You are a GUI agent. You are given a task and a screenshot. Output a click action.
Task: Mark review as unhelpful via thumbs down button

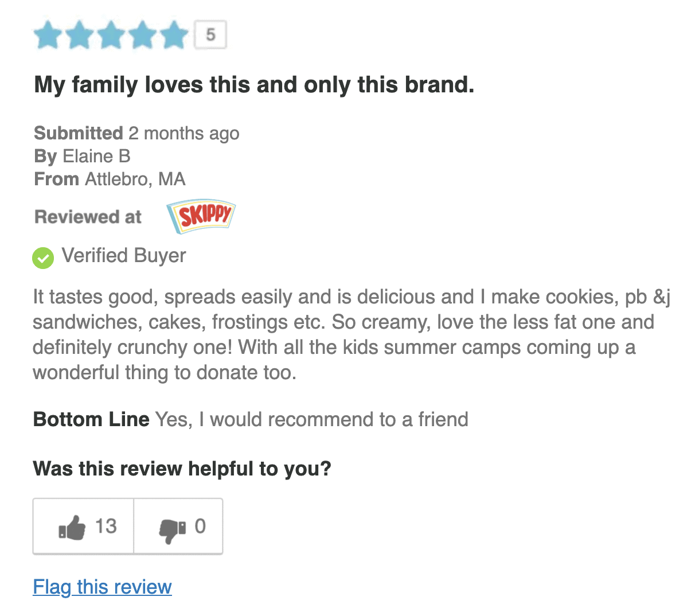[x=178, y=525]
